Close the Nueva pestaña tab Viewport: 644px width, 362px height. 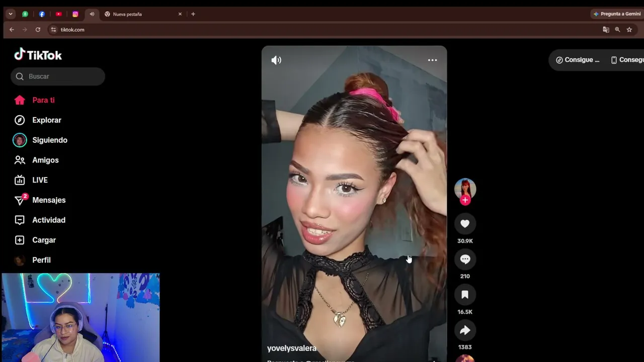(180, 14)
